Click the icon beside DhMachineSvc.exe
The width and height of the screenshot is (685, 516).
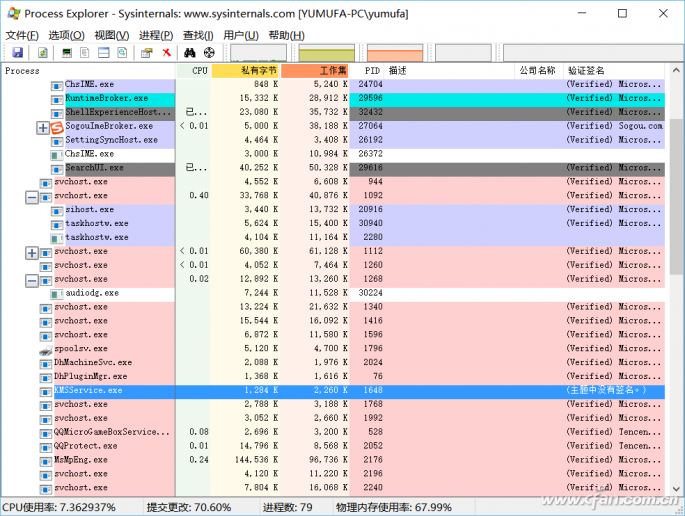pyautogui.click(x=46, y=364)
